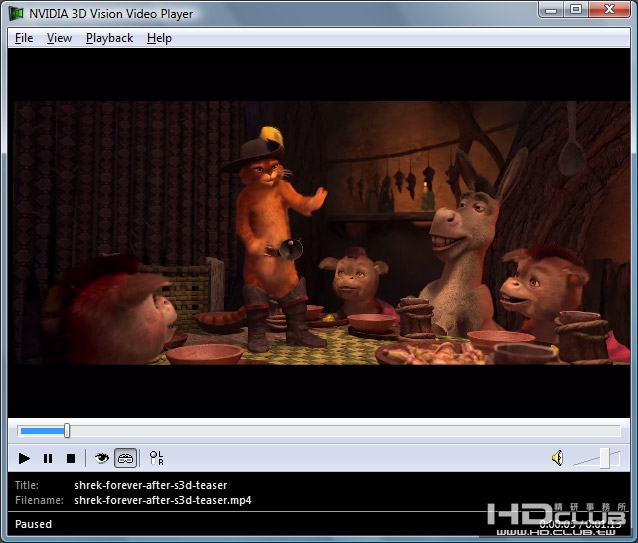Stop the video playback
Image resolution: width=638 pixels, height=543 pixels.
[71, 458]
